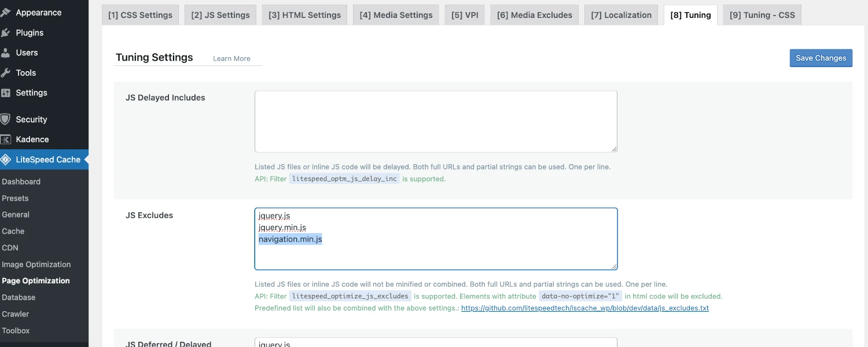Open the Cache submenu item
The height and width of the screenshot is (347, 868).
point(13,231)
